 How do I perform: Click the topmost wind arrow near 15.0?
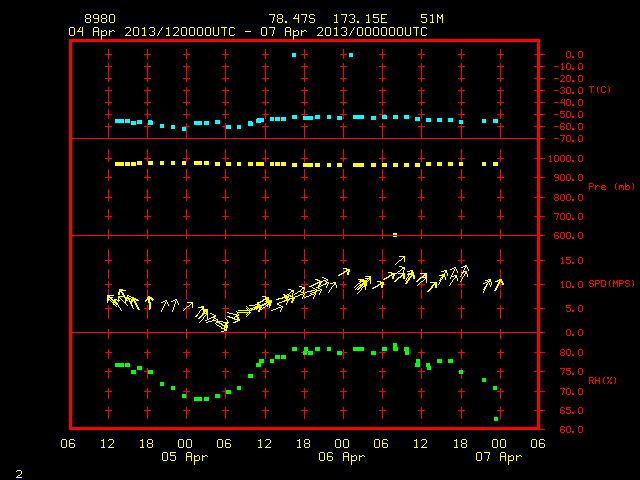tap(400, 260)
